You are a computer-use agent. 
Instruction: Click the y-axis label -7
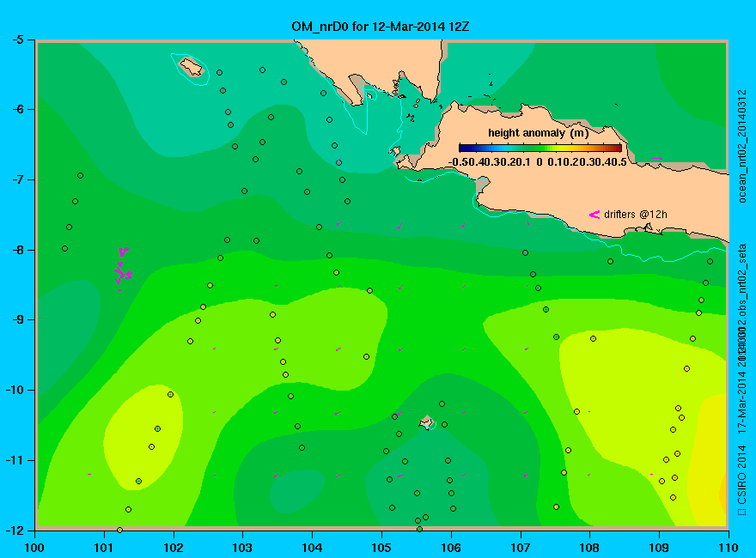coord(17,179)
